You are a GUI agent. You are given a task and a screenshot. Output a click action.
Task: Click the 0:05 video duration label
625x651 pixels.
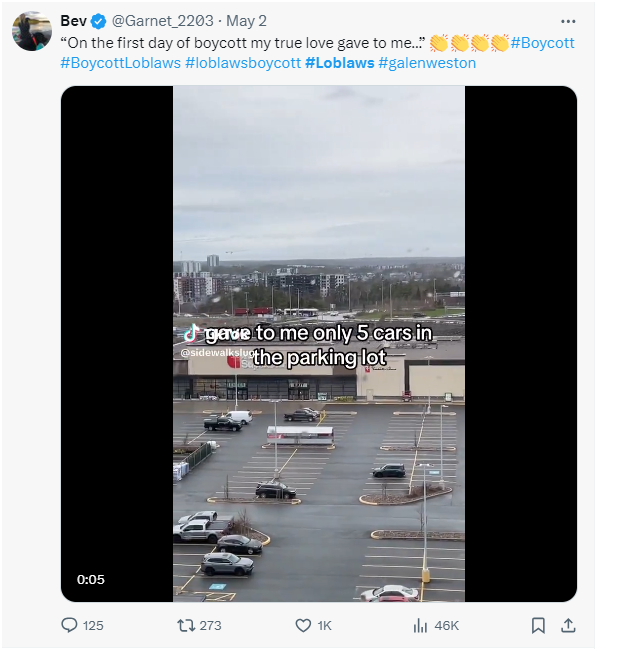tap(91, 579)
